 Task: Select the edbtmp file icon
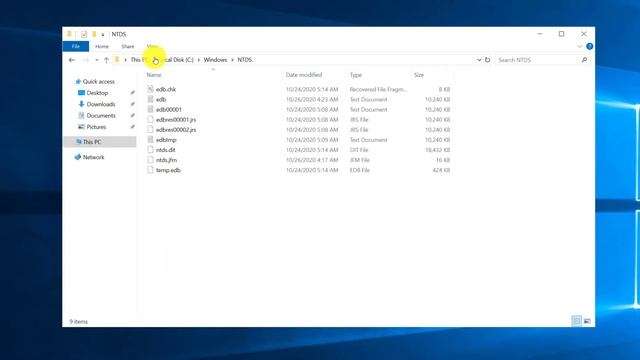click(x=151, y=140)
